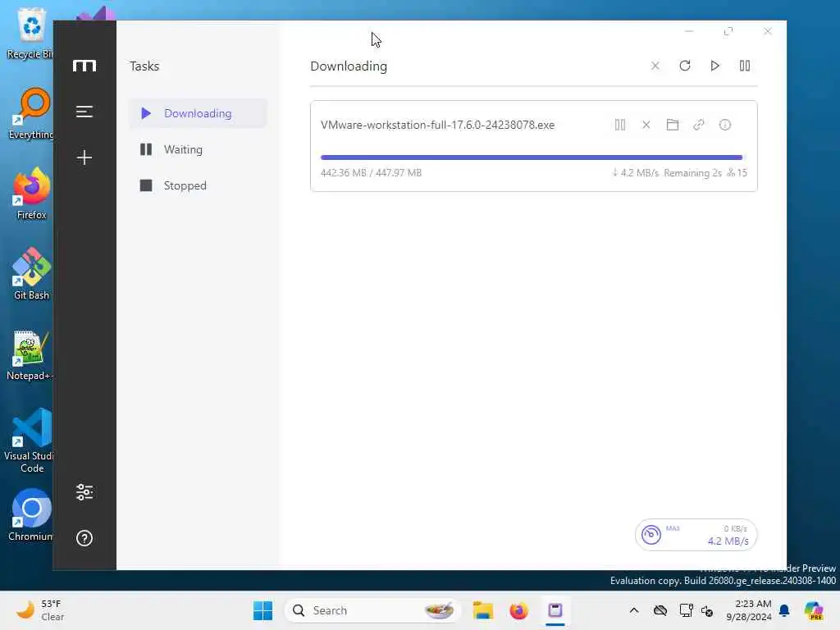Open the task list menu icon in the sidebar
840x630 pixels.
pos(84,112)
